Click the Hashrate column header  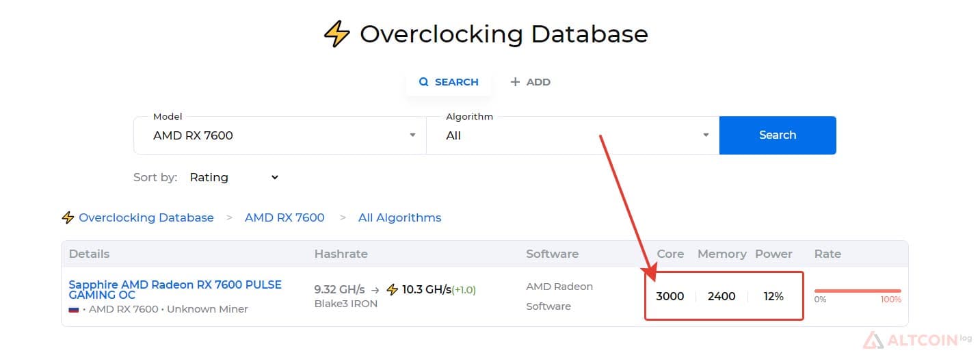coord(341,254)
